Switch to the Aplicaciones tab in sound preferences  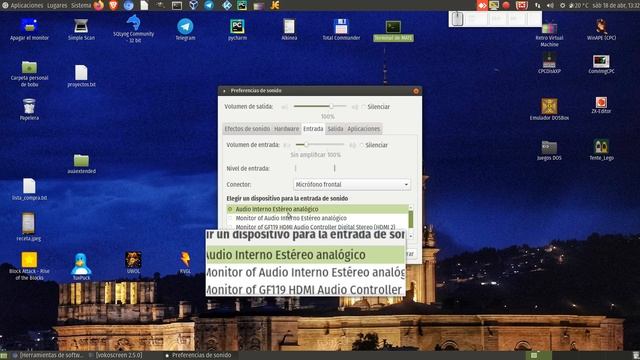(x=364, y=129)
